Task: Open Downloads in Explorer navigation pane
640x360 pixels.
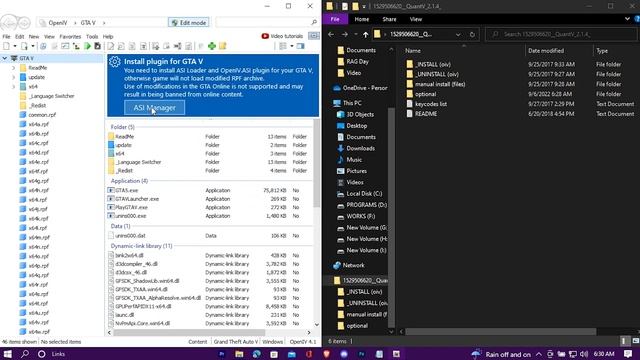Action: coord(360,149)
